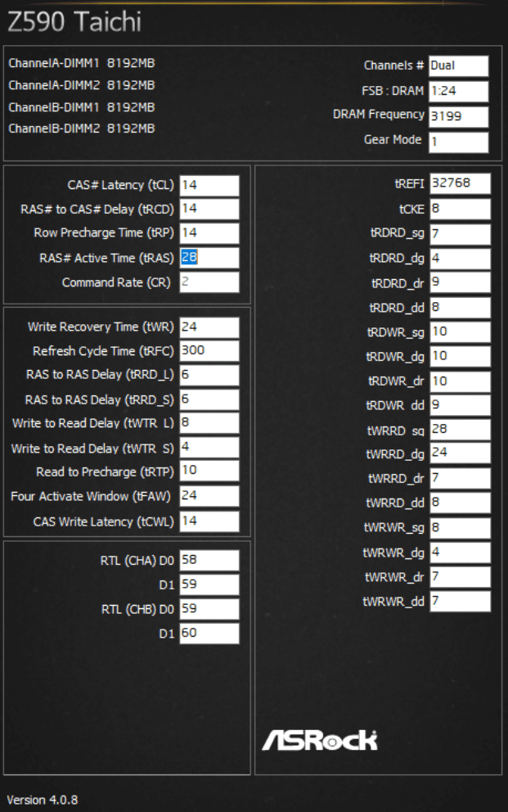Select the RTL (CHB) D1 field showing 60
The height and width of the screenshot is (812, 508).
[x=209, y=634]
